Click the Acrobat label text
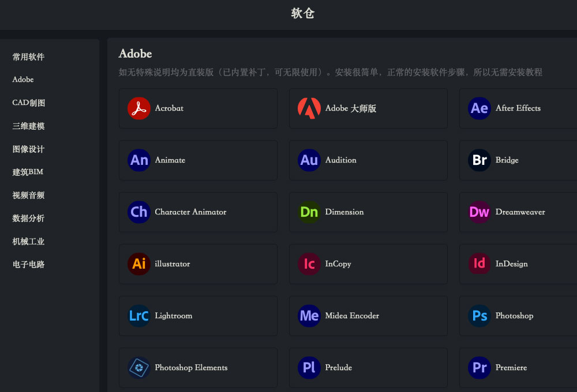This screenshot has height=392, width=577. coord(169,108)
